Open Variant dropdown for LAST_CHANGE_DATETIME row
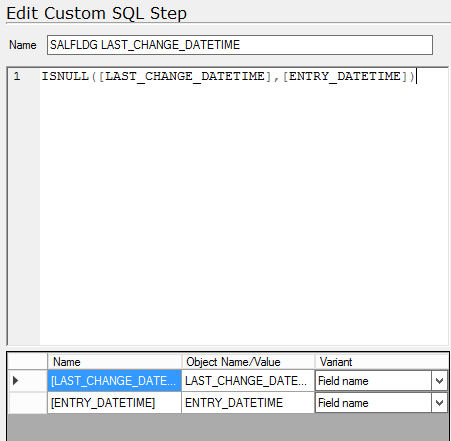 439,381
